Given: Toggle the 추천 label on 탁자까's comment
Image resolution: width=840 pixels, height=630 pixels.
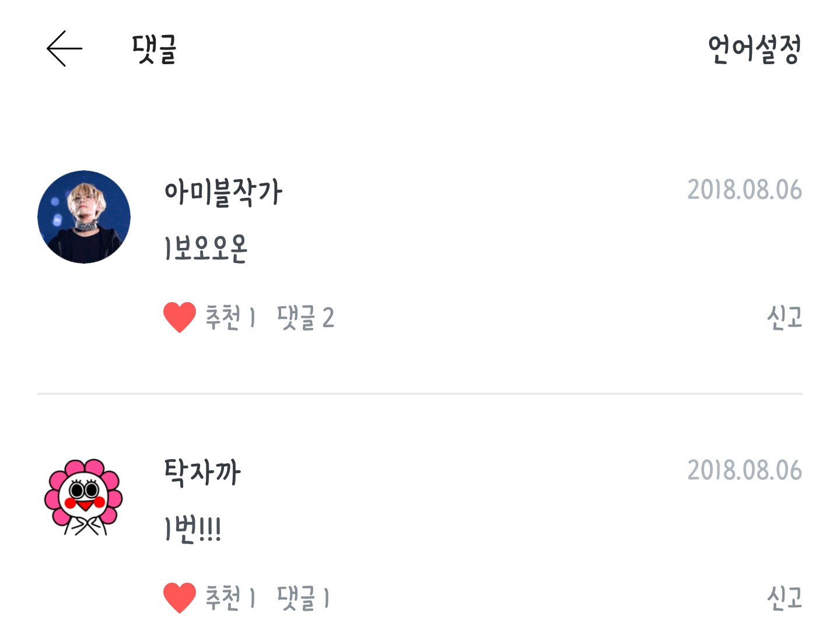Looking at the screenshot, I should pyautogui.click(x=230, y=597).
